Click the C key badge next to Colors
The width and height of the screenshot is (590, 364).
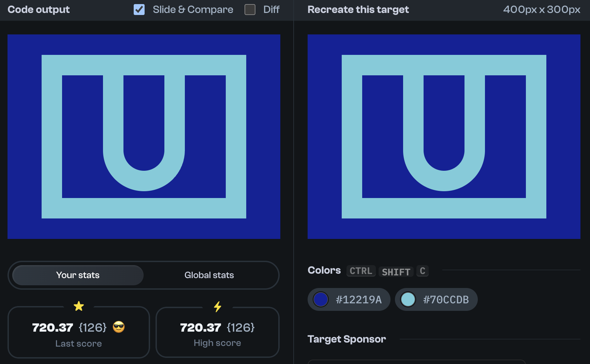click(423, 271)
